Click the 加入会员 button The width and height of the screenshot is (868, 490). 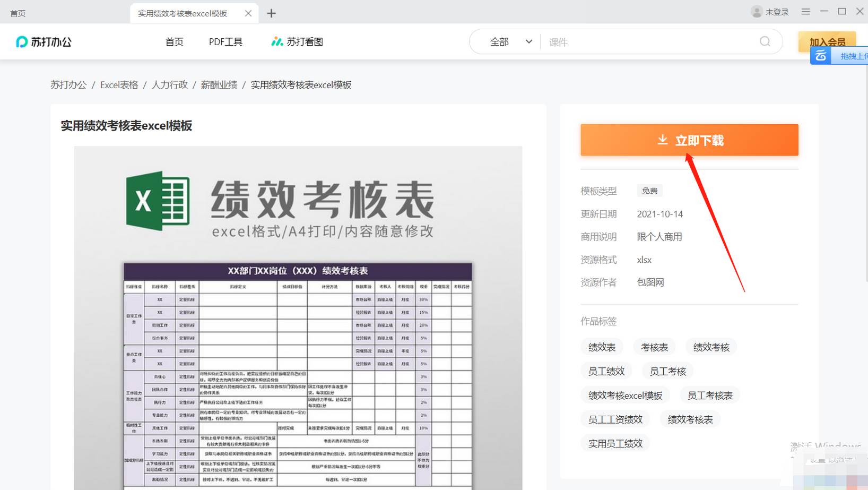coord(827,41)
